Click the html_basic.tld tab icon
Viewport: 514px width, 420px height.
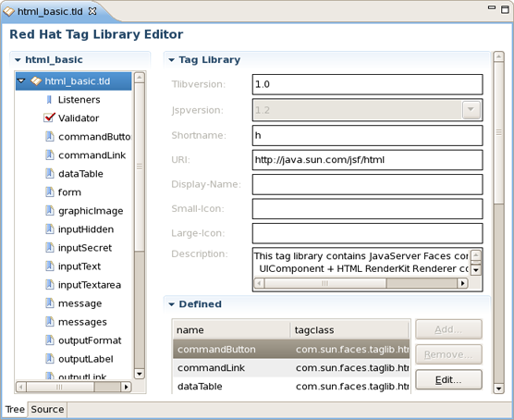click(x=8, y=11)
